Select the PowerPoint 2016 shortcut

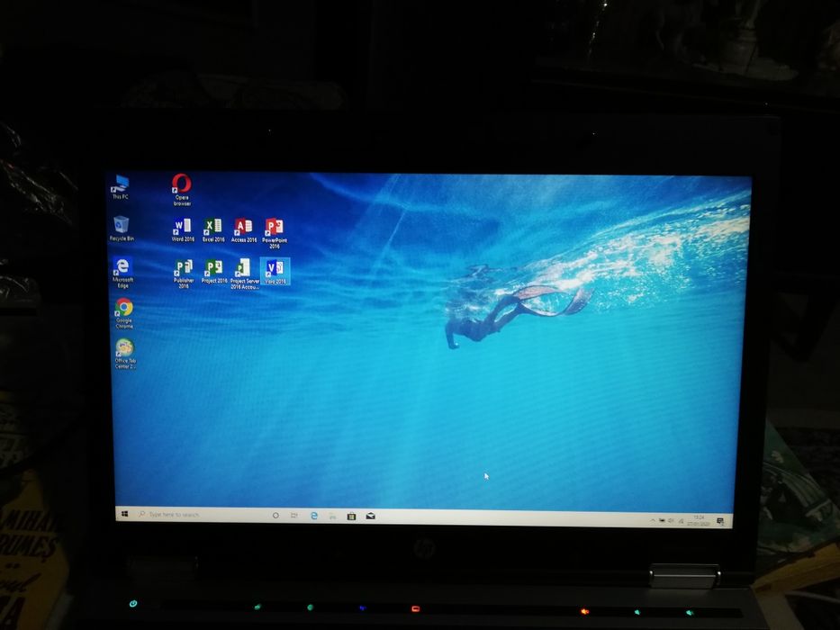(275, 234)
